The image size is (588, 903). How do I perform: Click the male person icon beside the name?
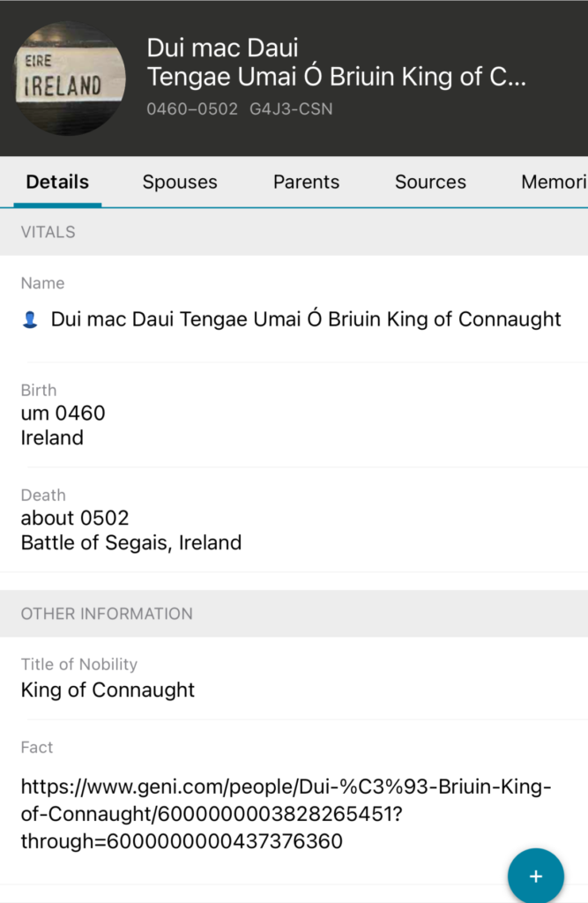[x=30, y=320]
